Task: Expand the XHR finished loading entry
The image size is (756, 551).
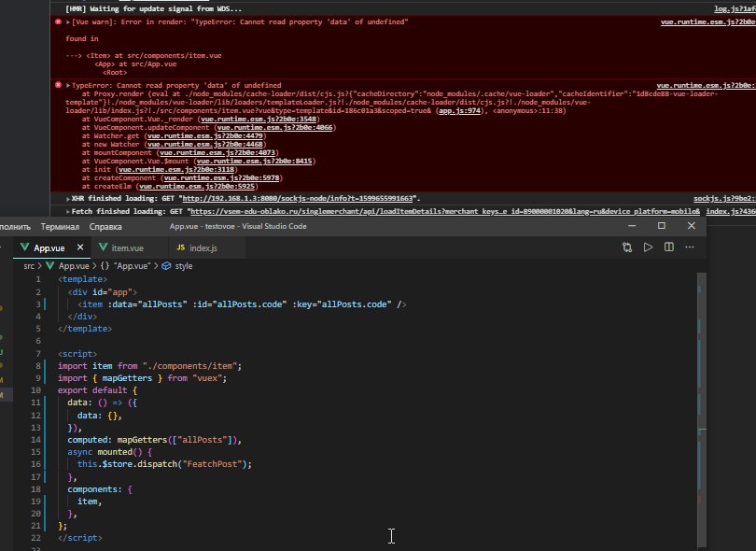Action: point(68,199)
